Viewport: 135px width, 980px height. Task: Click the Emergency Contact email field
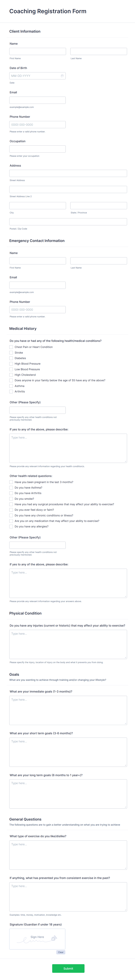point(37,285)
